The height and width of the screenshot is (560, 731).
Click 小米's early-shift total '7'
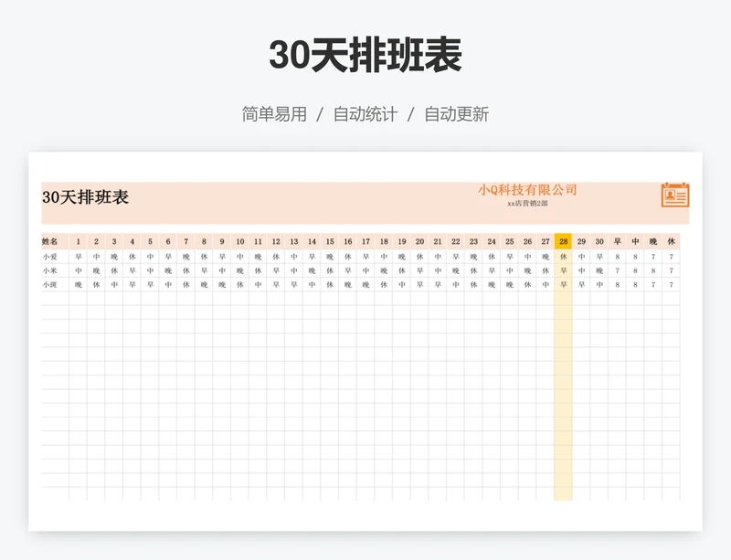pos(618,270)
